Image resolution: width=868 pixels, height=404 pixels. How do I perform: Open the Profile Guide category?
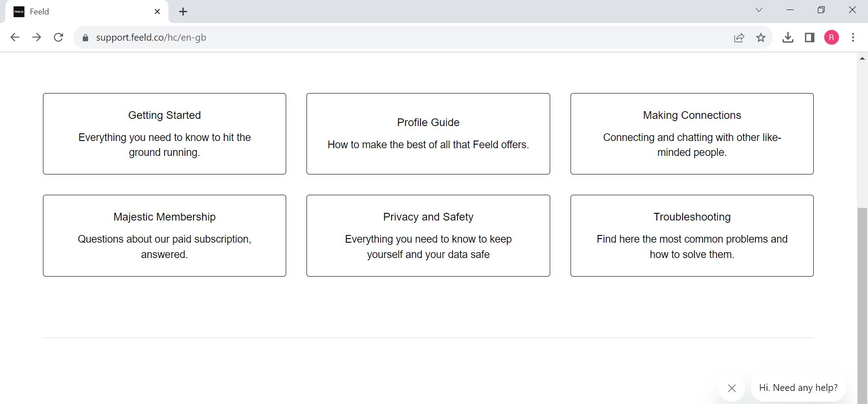tap(428, 134)
